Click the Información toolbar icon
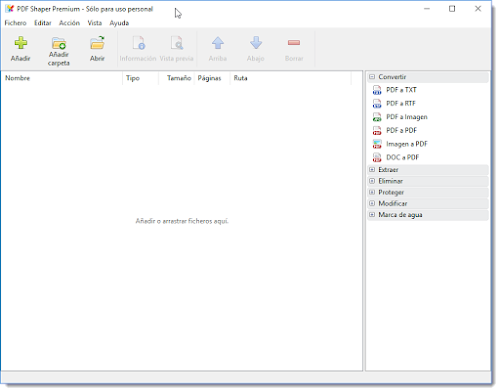 (138, 43)
